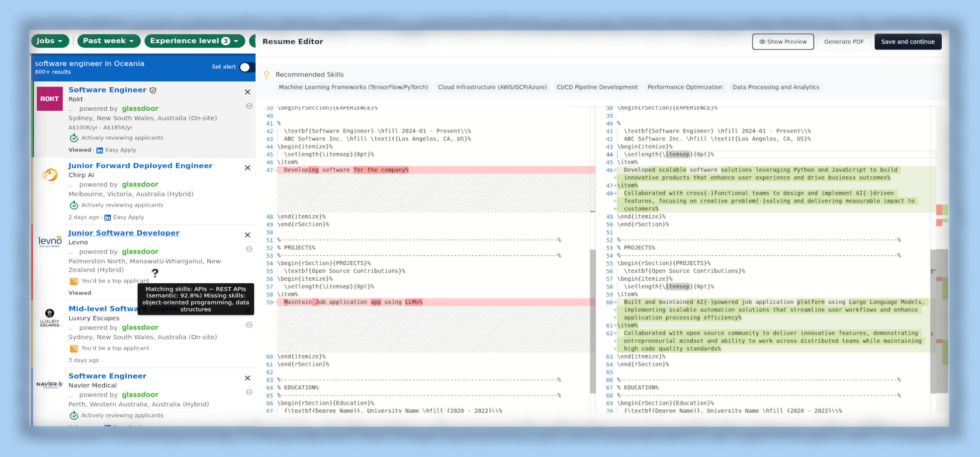
Task: Select the Performance Optimization skill chip
Action: pyautogui.click(x=685, y=87)
